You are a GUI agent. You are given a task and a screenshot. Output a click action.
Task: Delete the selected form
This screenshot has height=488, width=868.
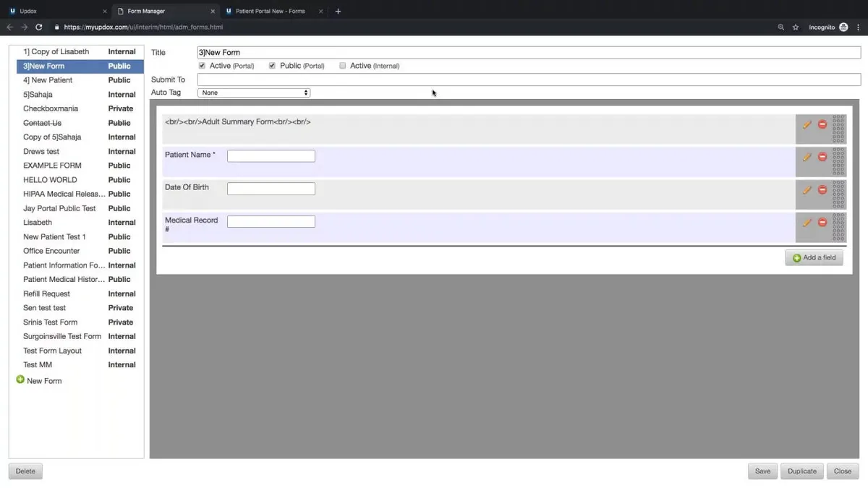coord(25,471)
